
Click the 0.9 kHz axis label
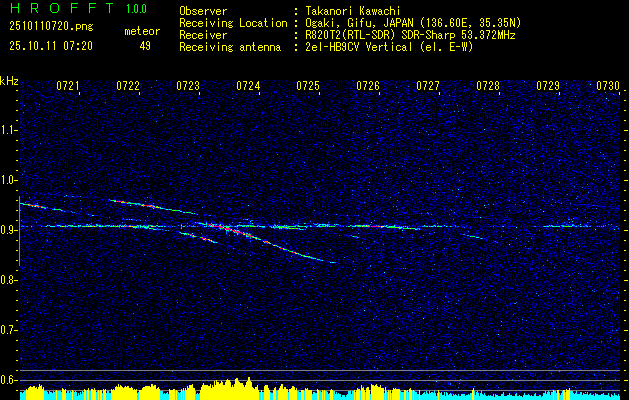pyautogui.click(x=9, y=230)
